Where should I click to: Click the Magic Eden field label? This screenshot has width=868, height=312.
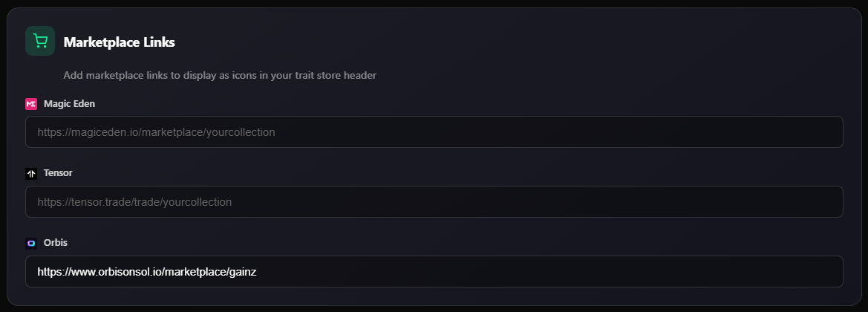69,104
